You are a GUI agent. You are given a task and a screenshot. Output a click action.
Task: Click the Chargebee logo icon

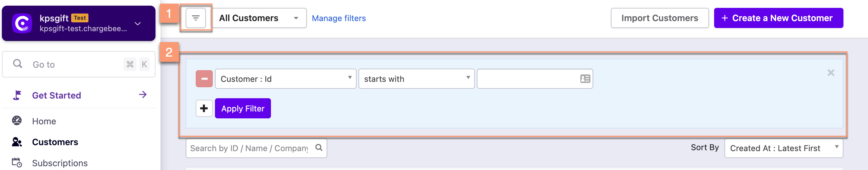(22, 23)
